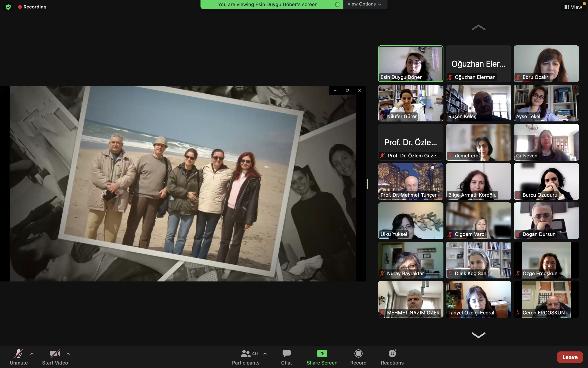Image resolution: width=588 pixels, height=368 pixels.
Task: Open the Reactions menu
Action: point(392,357)
